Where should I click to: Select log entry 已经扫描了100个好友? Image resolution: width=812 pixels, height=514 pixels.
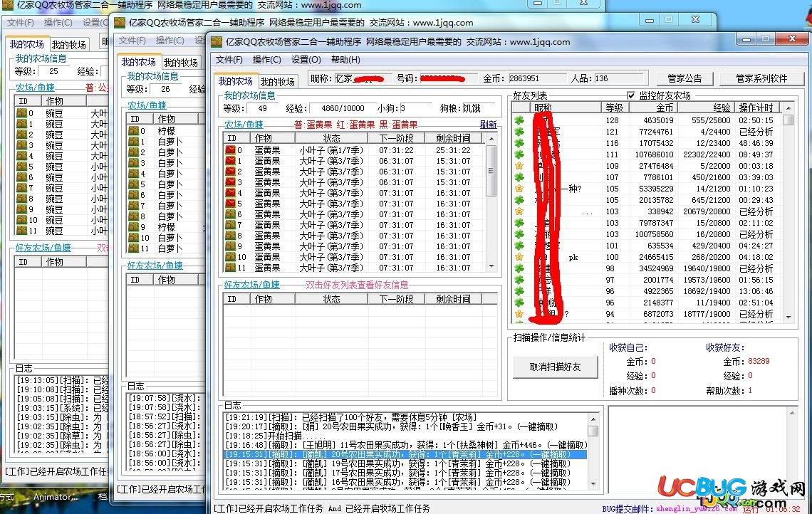click(x=405, y=417)
